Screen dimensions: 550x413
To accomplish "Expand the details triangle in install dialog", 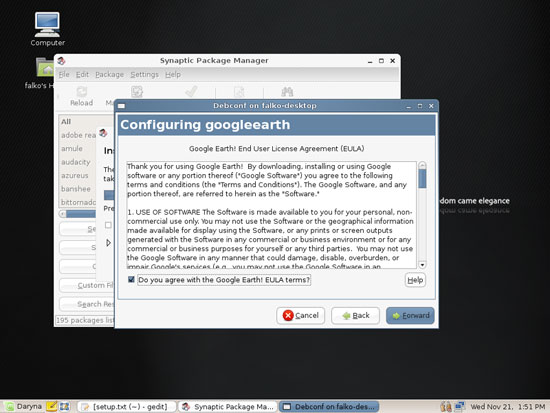I will 108,242.
